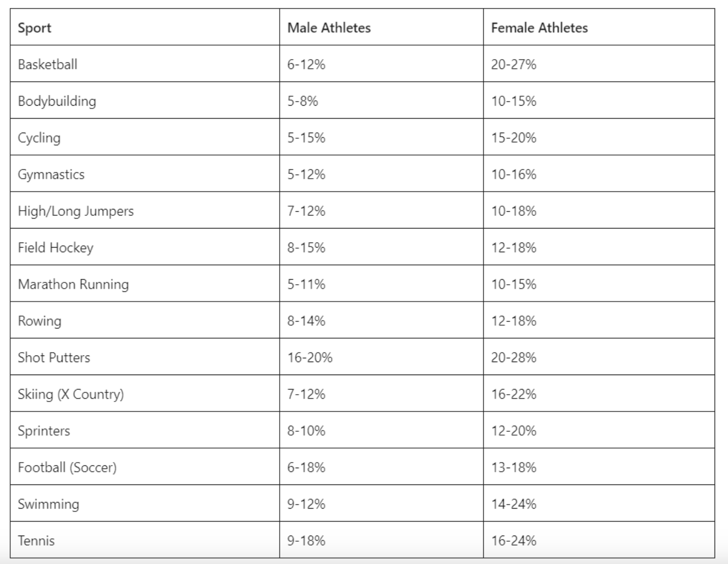Screen dimensions: 728x564
Task: Select Swimming female value 14-24%
Action: coord(513,504)
